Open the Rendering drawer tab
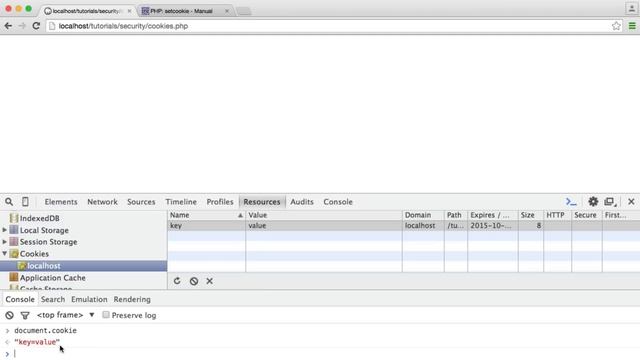640x360 pixels. click(x=132, y=299)
